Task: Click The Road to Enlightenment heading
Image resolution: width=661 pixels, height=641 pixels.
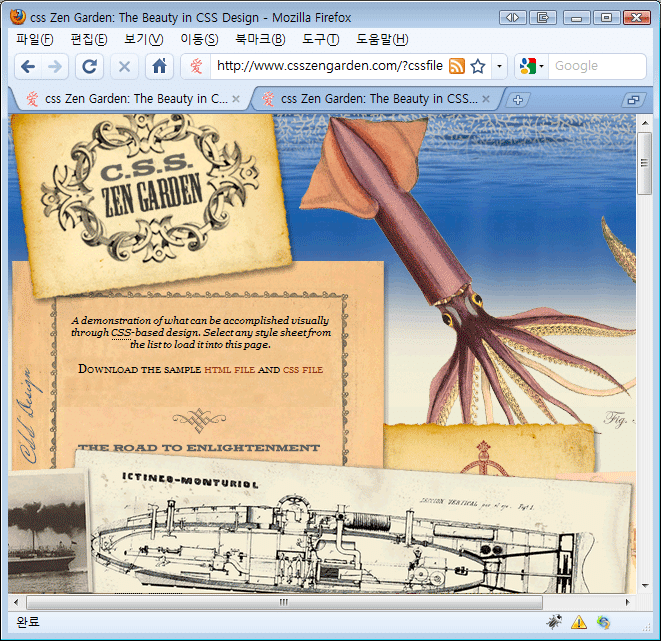Action: click(199, 448)
